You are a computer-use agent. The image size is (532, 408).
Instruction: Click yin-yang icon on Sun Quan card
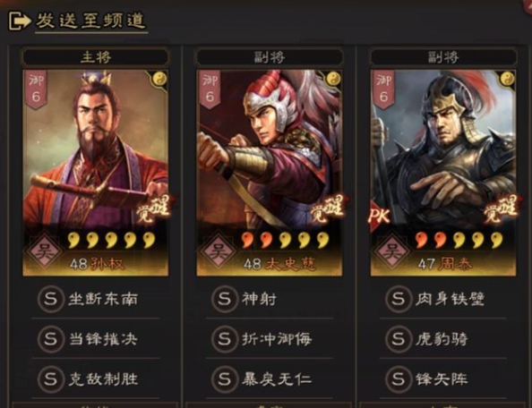click(x=159, y=79)
